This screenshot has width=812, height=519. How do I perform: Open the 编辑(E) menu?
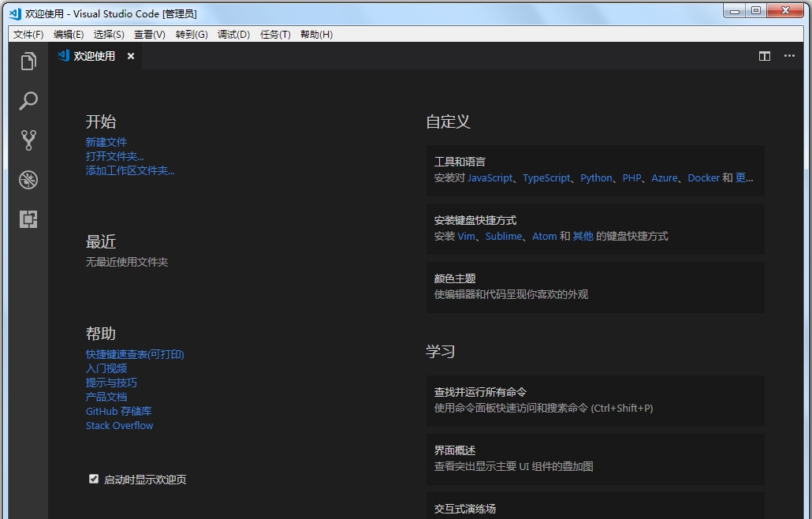tap(69, 34)
